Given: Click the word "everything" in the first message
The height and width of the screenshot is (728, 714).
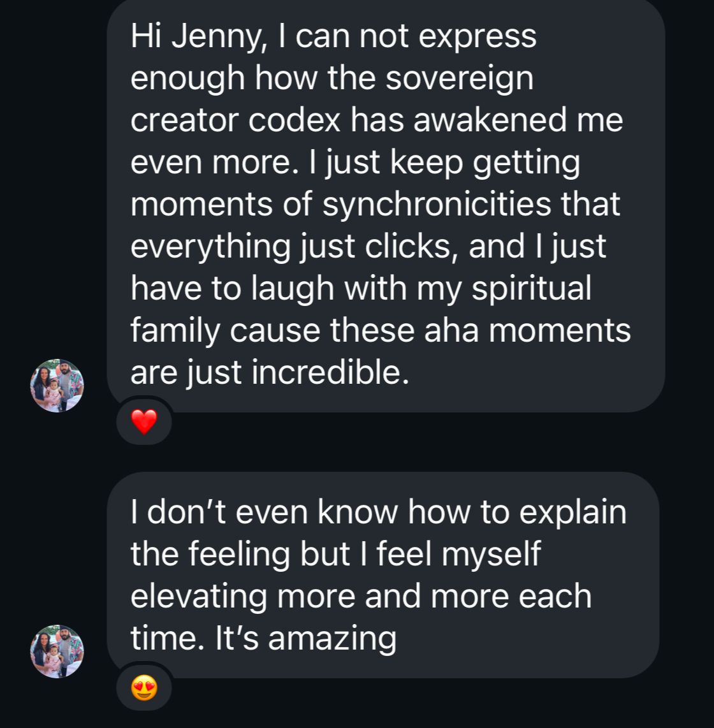Looking at the screenshot, I should click(210, 247).
